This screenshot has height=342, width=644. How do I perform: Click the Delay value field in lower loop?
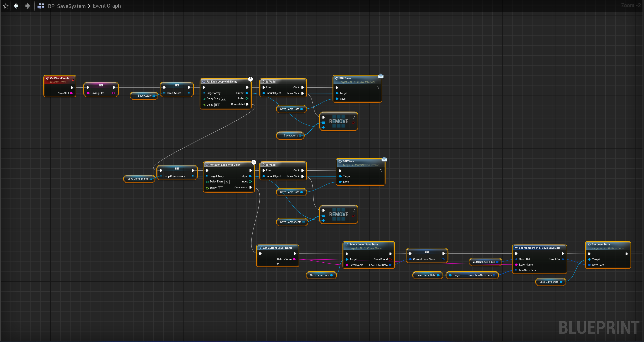click(x=220, y=188)
